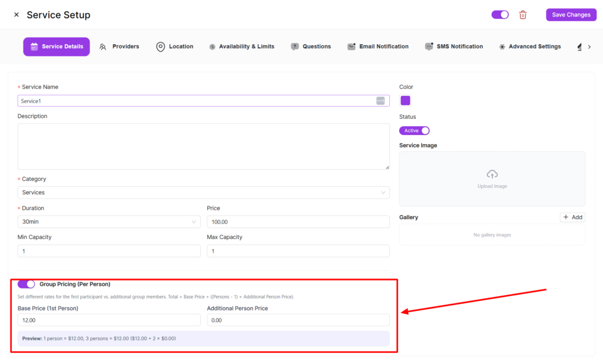Click the red trash delete icon
Image resolution: width=603 pixels, height=364 pixels.
[x=523, y=15]
